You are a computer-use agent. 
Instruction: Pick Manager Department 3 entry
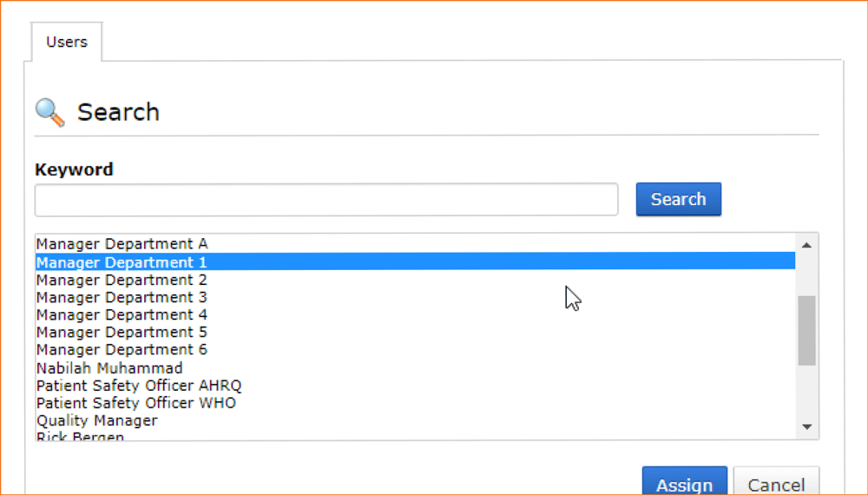(x=415, y=297)
